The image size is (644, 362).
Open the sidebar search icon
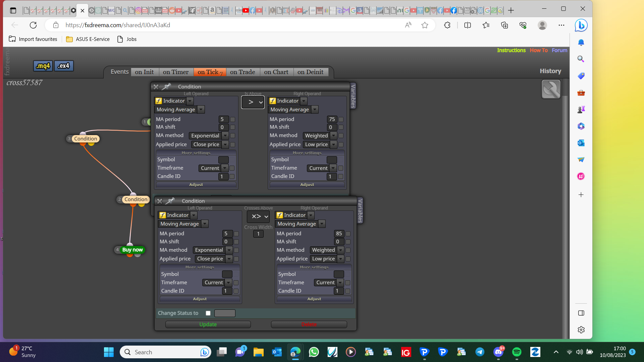click(581, 59)
